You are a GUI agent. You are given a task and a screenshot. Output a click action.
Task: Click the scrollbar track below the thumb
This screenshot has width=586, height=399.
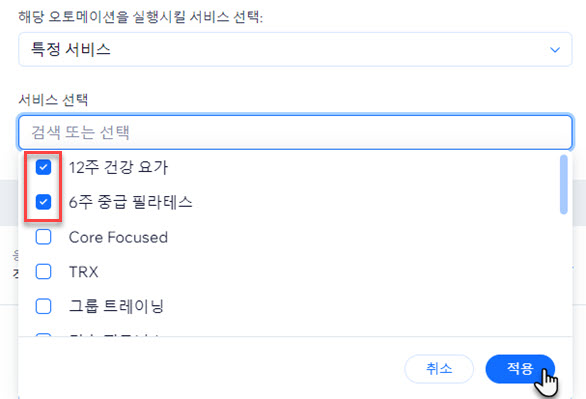[x=564, y=275]
